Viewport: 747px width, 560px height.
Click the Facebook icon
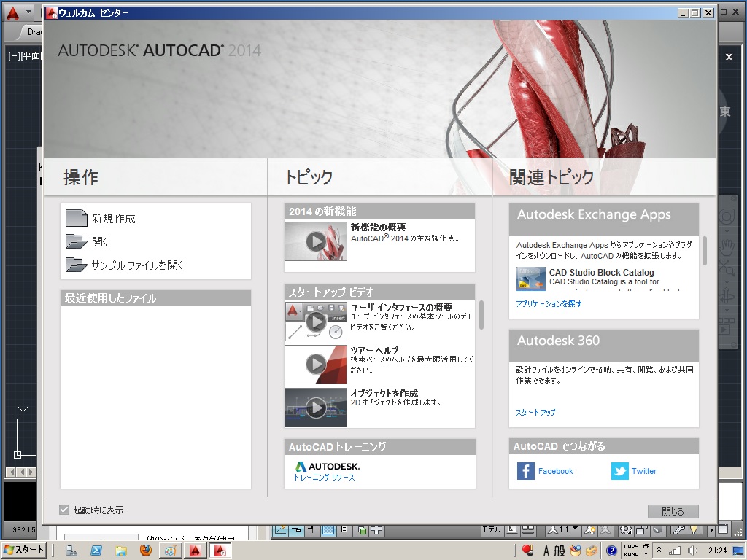point(525,471)
